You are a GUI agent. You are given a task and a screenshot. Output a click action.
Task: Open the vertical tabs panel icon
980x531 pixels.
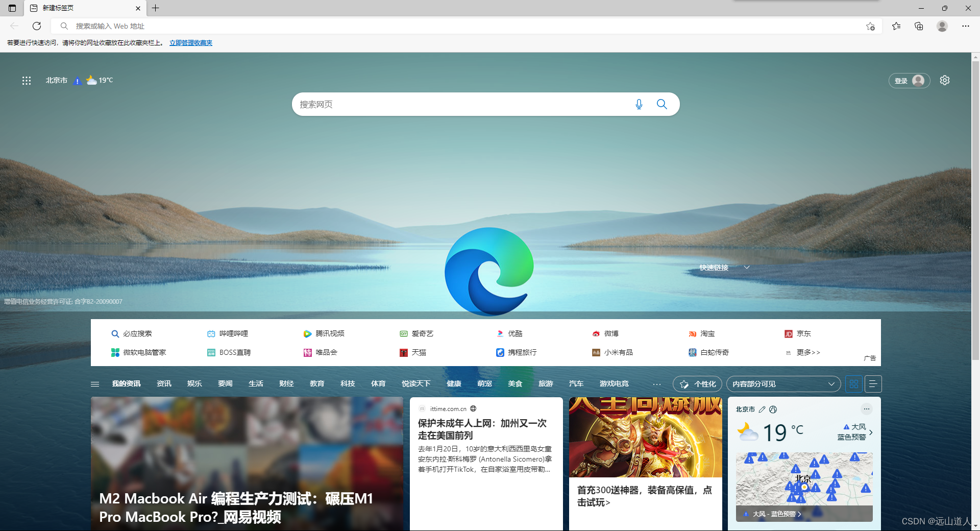point(12,8)
